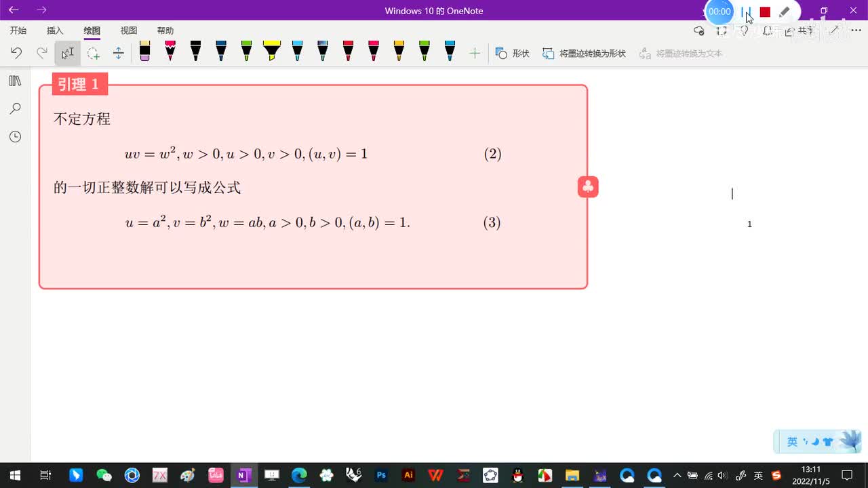Click 将墨迹转换为文本 ink to text button
The height and width of the screenshot is (488, 868).
(x=681, y=53)
